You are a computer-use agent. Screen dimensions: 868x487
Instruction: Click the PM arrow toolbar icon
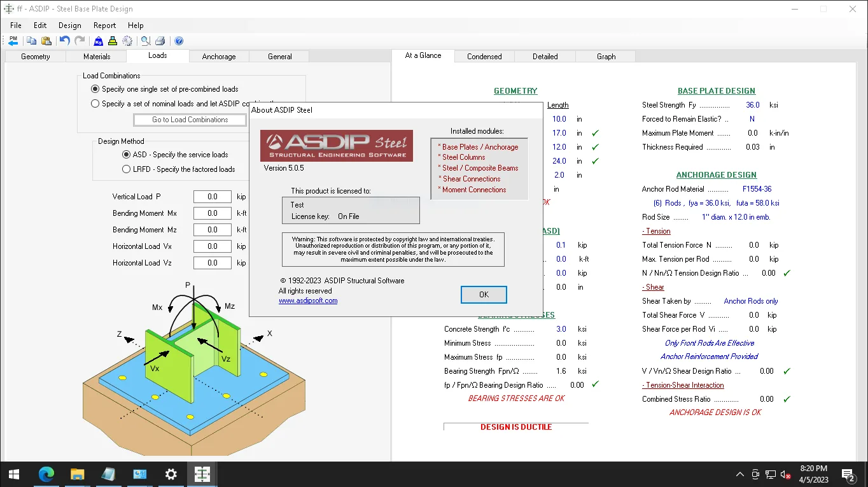(x=13, y=41)
